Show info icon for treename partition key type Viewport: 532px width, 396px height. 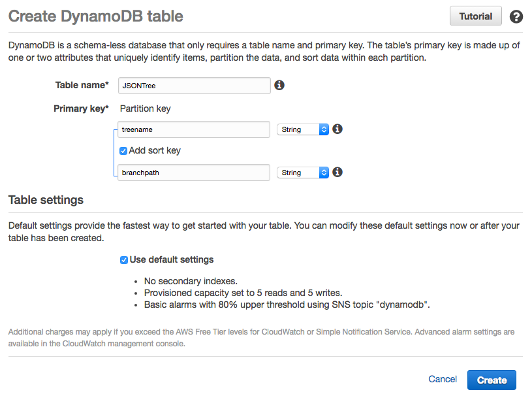(337, 129)
